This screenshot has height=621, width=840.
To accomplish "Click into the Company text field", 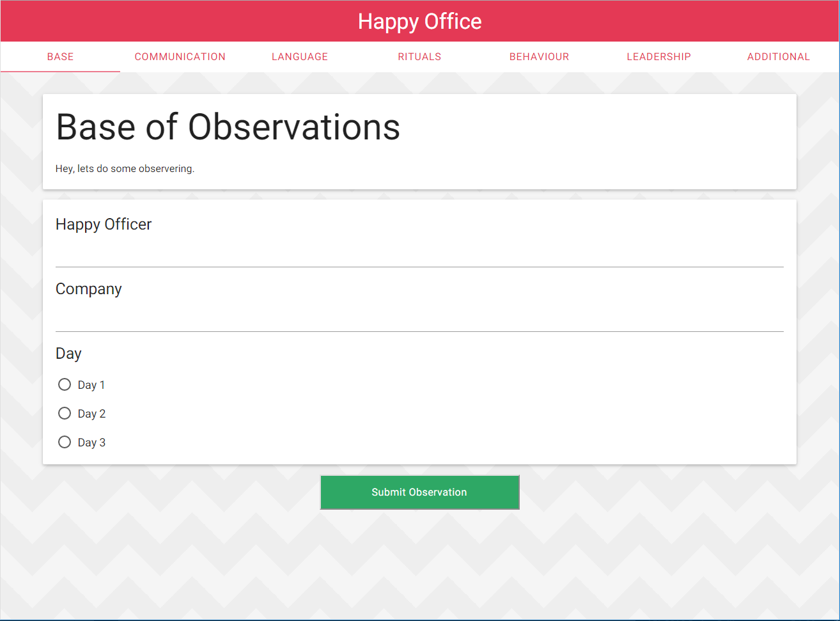I will [419, 318].
